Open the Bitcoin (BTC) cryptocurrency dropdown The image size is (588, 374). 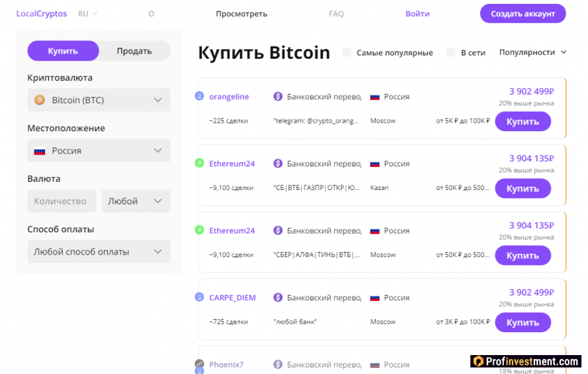point(99,100)
